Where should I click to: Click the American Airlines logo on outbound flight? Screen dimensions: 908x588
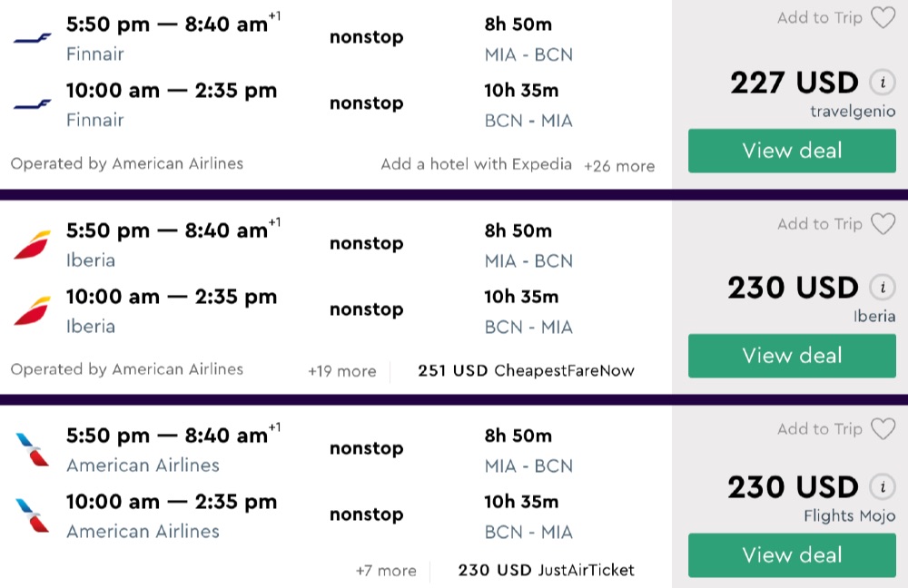[33, 449]
